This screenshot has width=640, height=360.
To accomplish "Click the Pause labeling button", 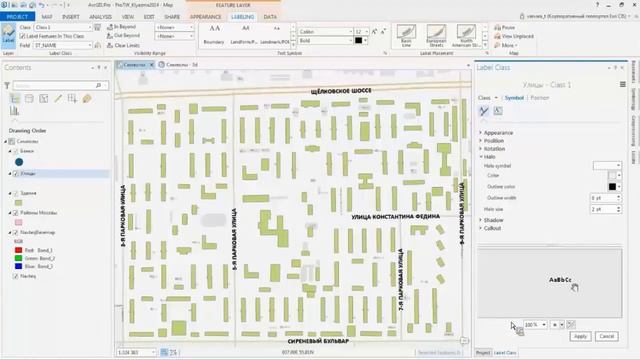I will point(505,27).
